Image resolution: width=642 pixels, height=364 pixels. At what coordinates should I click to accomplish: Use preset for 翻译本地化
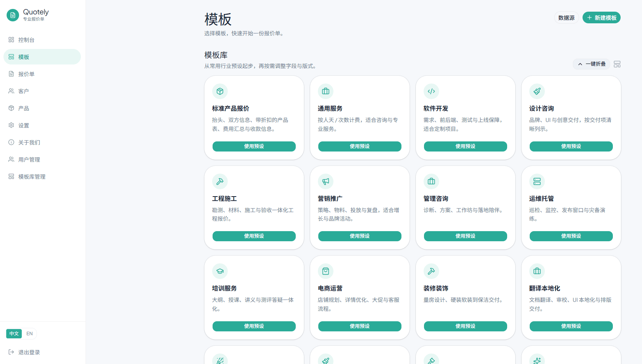point(571,326)
